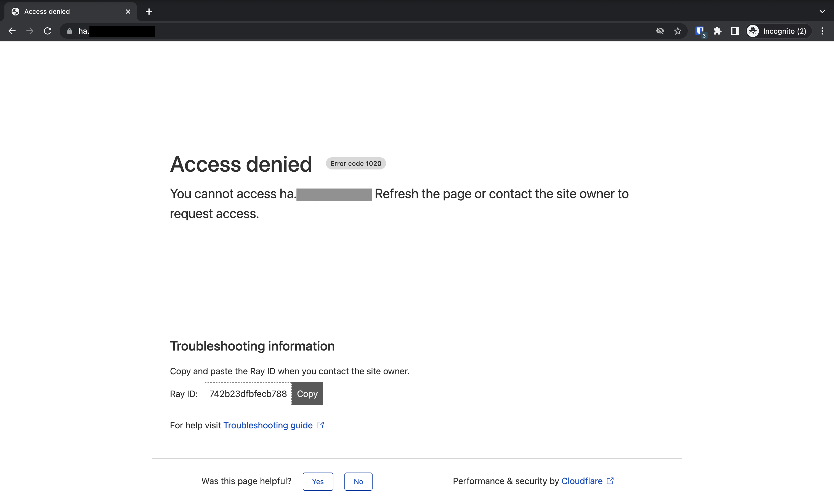Bookmark this page with the star icon
The height and width of the screenshot is (504, 834).
coord(678,31)
